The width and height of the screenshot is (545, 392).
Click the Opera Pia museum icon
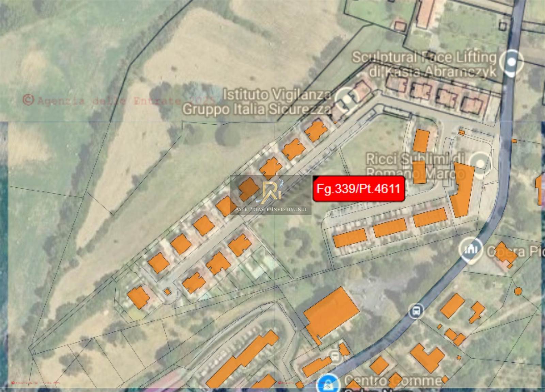coord(470,250)
